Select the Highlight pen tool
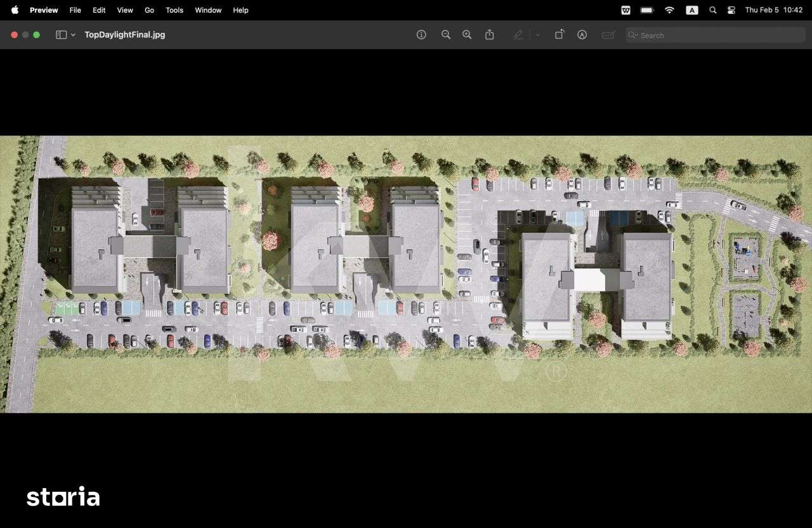This screenshot has width=812, height=528. 518,35
